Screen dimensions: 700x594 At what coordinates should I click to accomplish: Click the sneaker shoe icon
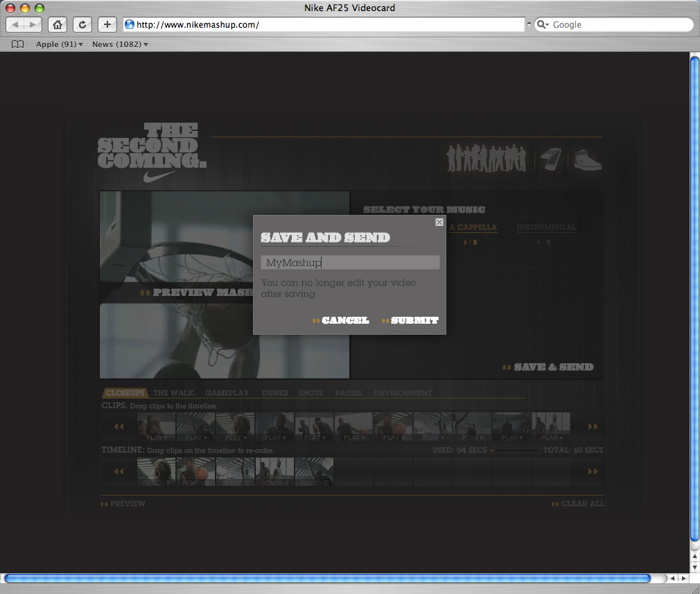coord(588,159)
